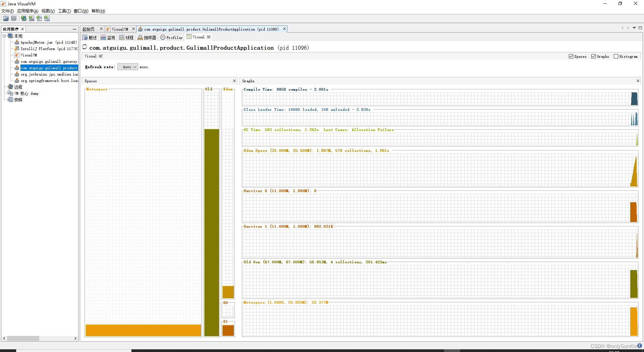644x352 pixels.
Task: Click the IntelliJ Platform app icon
Action: 17,49
